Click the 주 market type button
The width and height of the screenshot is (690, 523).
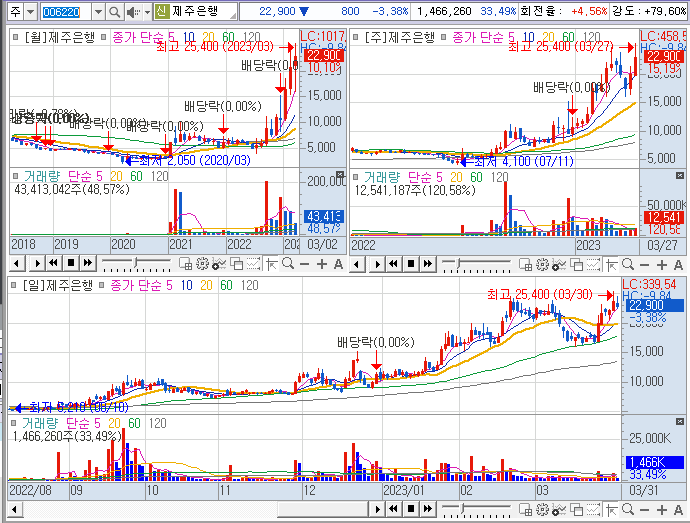15,12
